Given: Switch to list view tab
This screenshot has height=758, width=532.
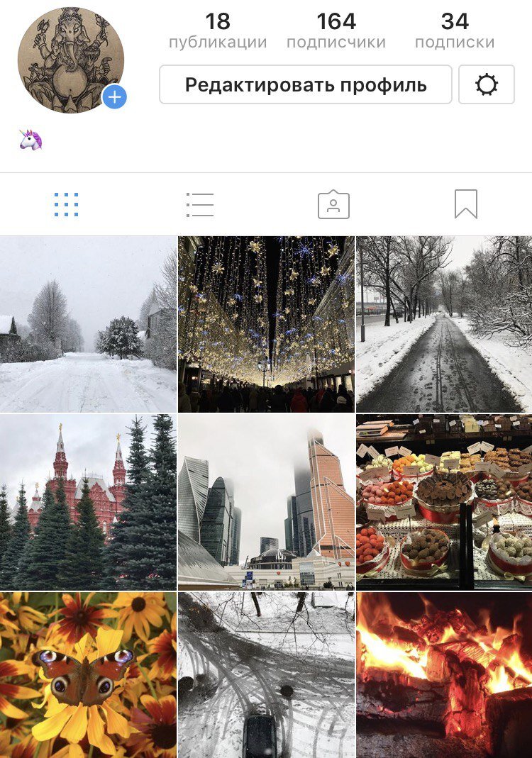Looking at the screenshot, I should tap(200, 204).
